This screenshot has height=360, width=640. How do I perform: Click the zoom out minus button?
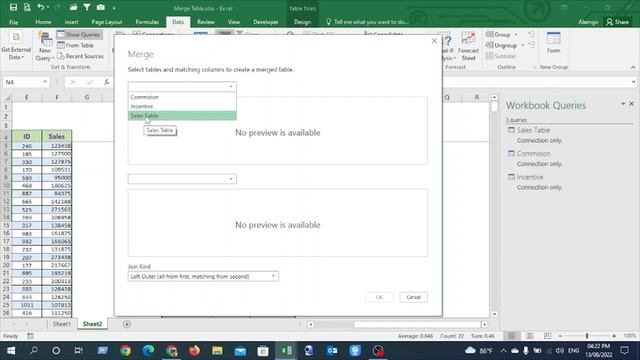coord(560,336)
